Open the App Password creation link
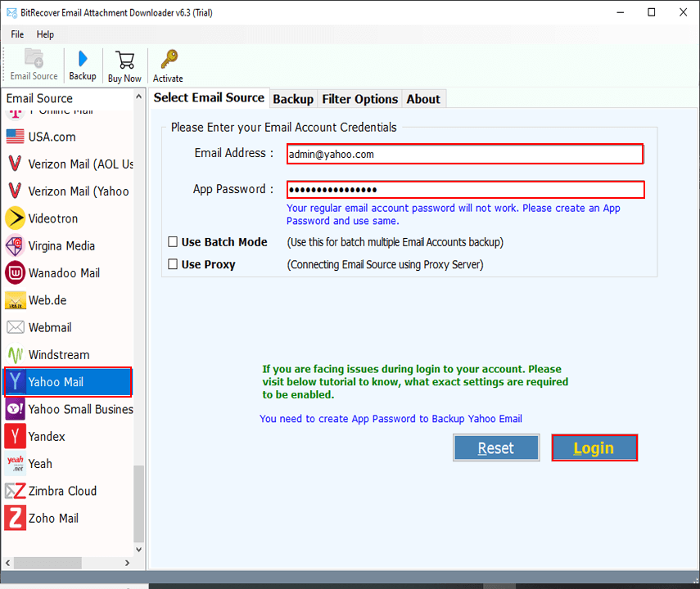The image size is (700, 589). point(391,419)
